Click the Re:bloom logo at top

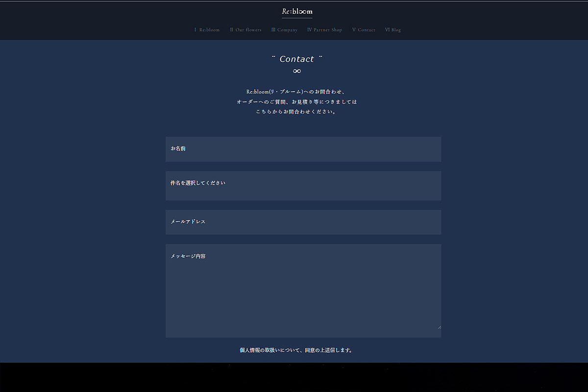pos(297,11)
